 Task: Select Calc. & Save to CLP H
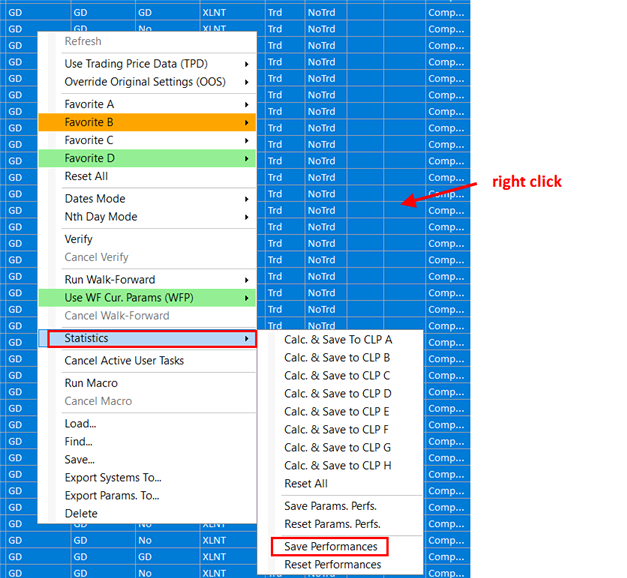[337, 466]
